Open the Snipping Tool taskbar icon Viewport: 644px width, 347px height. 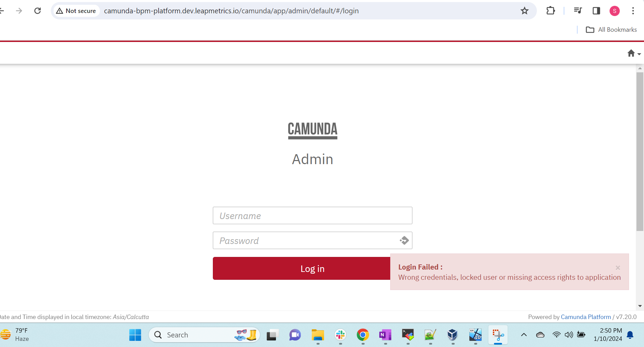pyautogui.click(x=498, y=335)
